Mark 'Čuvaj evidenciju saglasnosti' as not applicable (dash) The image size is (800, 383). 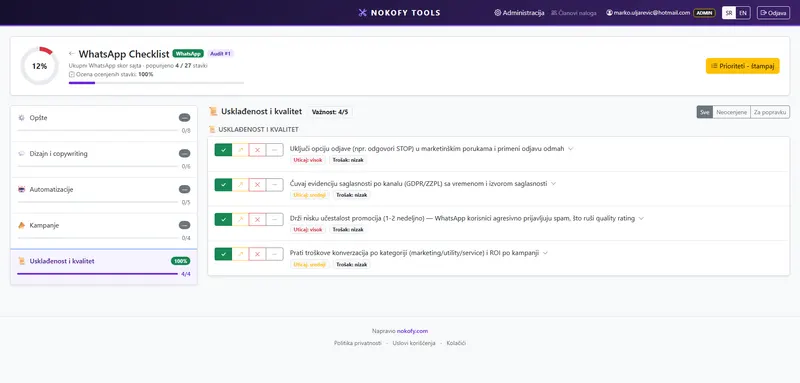coord(274,185)
